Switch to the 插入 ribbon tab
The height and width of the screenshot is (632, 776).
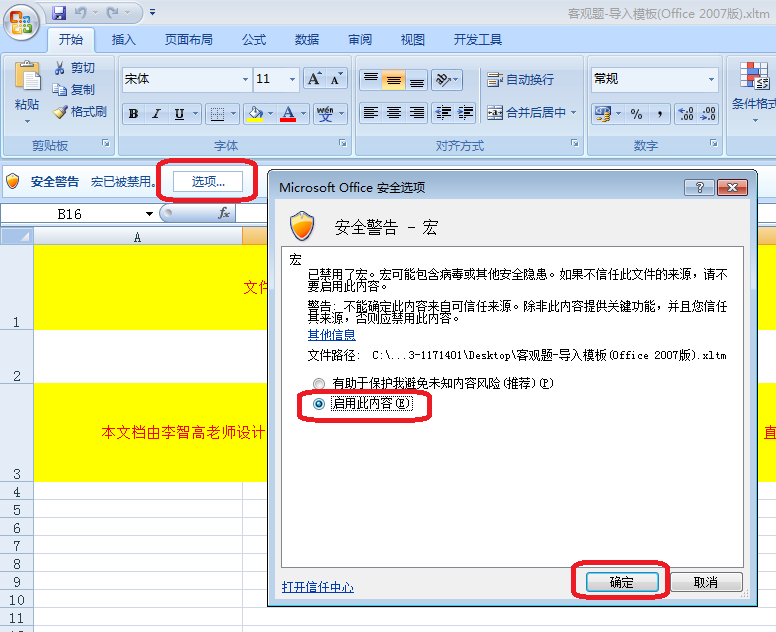coord(123,40)
